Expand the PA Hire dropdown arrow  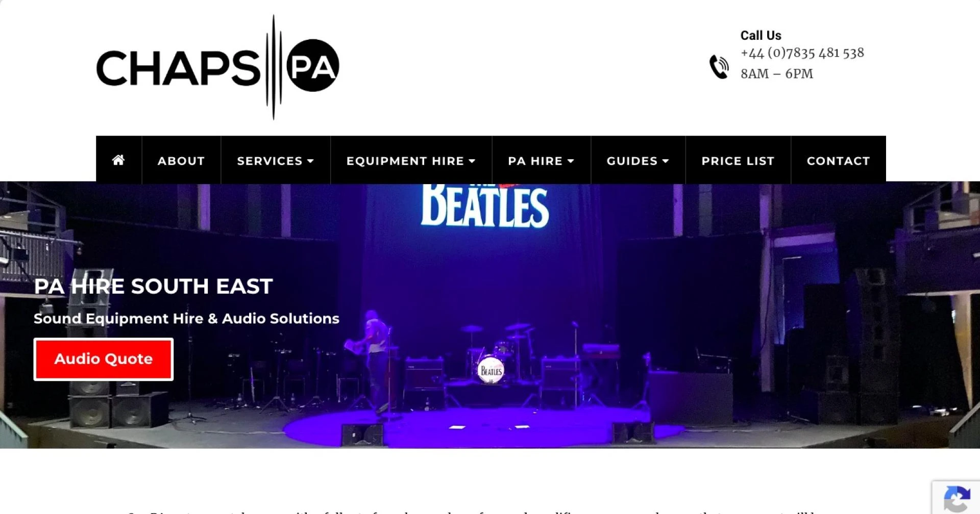click(x=571, y=161)
